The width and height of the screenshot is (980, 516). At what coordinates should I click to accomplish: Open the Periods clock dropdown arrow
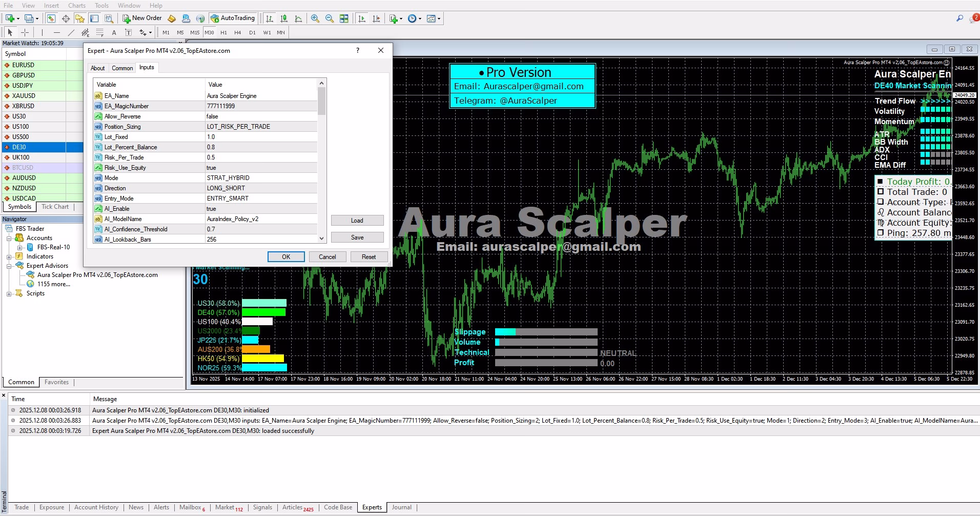click(x=420, y=19)
